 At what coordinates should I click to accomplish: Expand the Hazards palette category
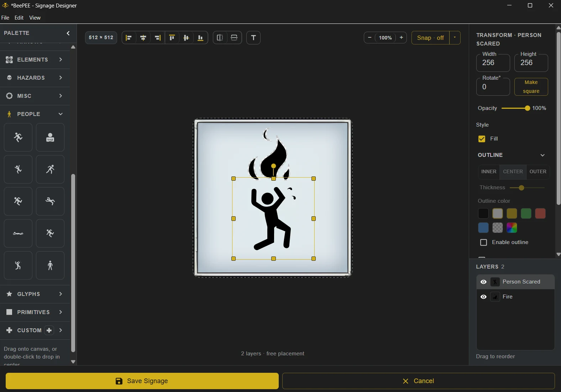[35, 78]
